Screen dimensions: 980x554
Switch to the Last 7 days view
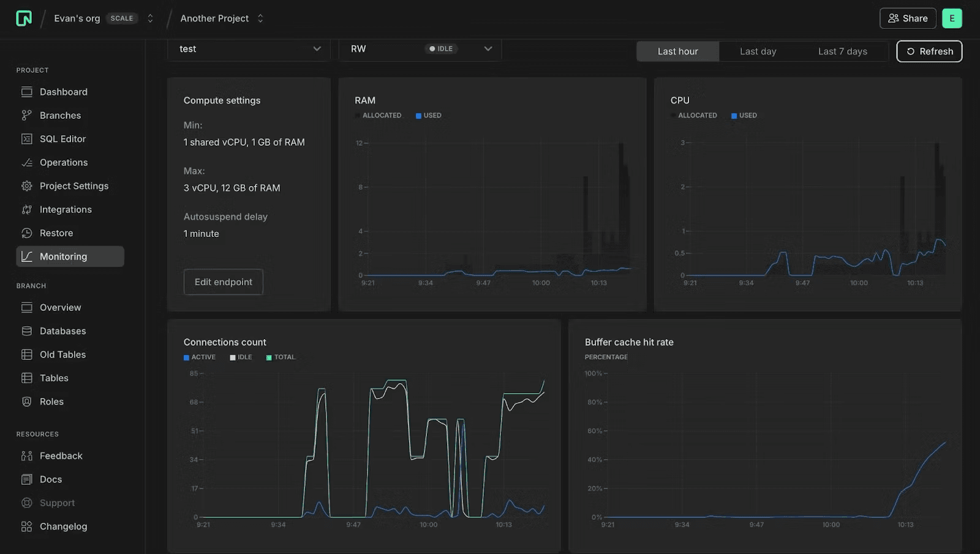(842, 51)
